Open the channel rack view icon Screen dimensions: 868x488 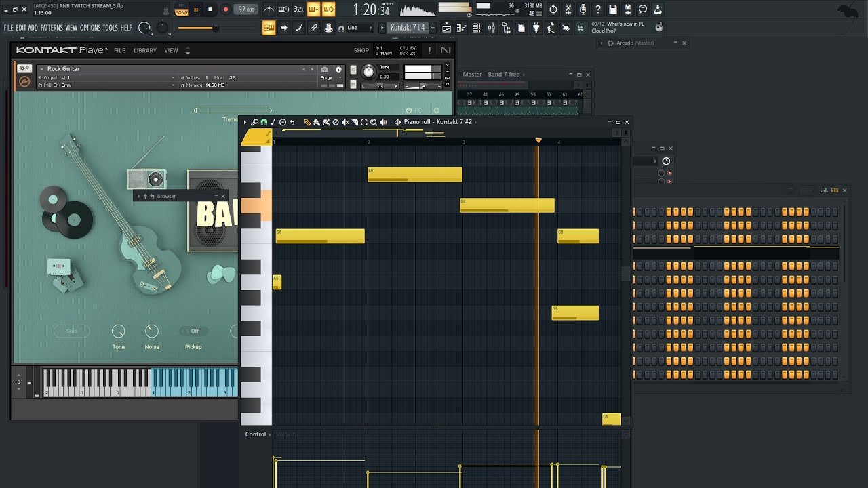point(476,28)
